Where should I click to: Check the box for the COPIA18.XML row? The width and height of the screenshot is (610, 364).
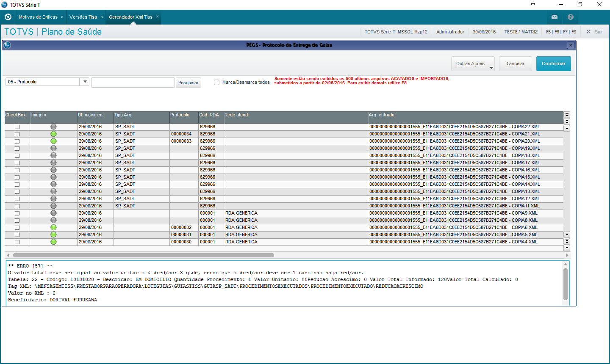click(x=17, y=156)
